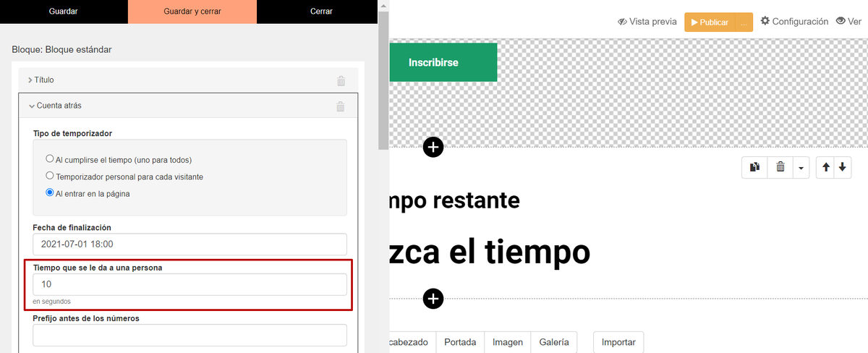Click the 'Bloque: Bloque estándar' label
The width and height of the screenshot is (868, 353).
tap(61, 50)
